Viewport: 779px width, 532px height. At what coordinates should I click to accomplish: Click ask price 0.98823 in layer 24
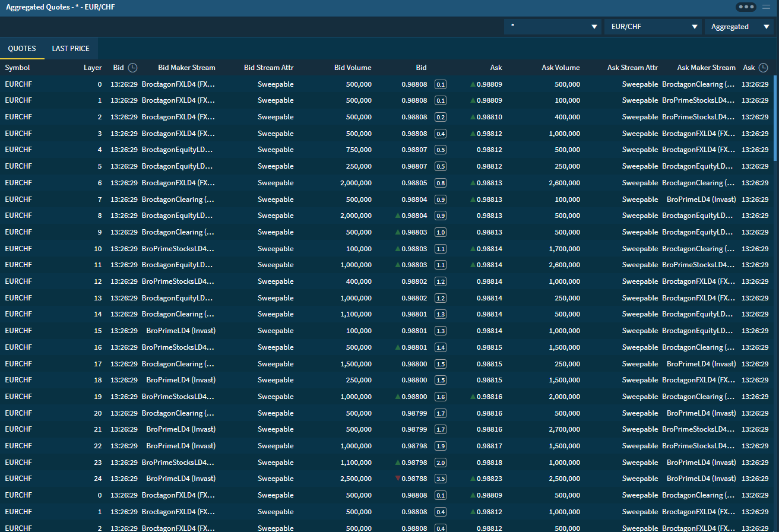(486, 479)
